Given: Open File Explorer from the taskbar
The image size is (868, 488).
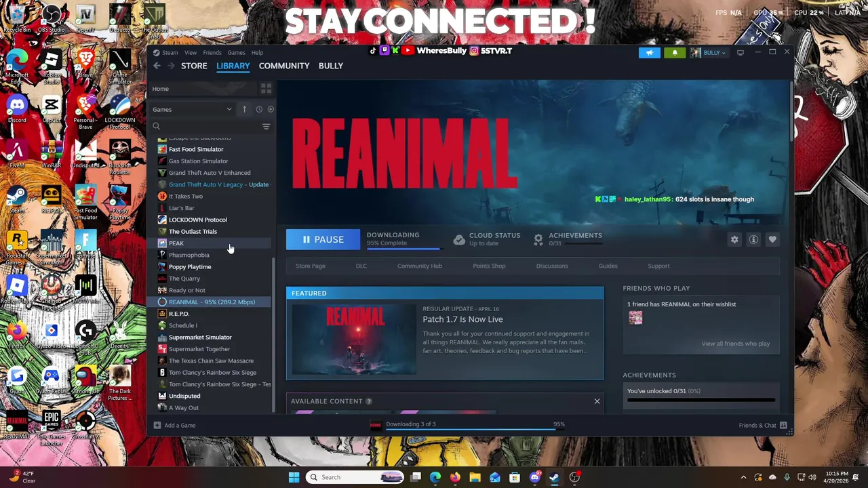Looking at the screenshot, I should 475,477.
